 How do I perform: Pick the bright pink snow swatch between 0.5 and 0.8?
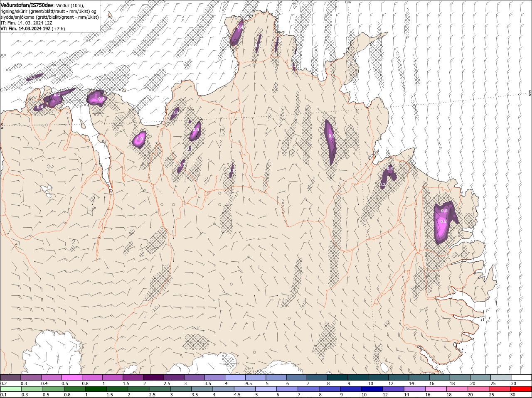click(x=71, y=377)
